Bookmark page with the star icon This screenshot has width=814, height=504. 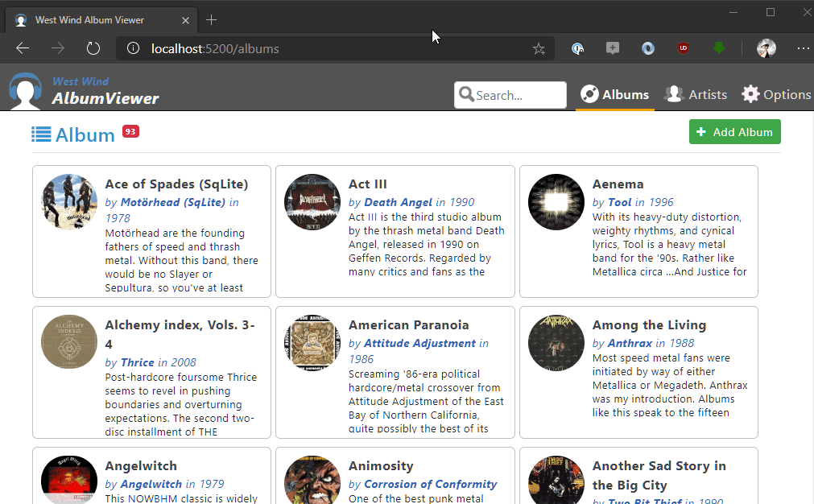point(539,49)
